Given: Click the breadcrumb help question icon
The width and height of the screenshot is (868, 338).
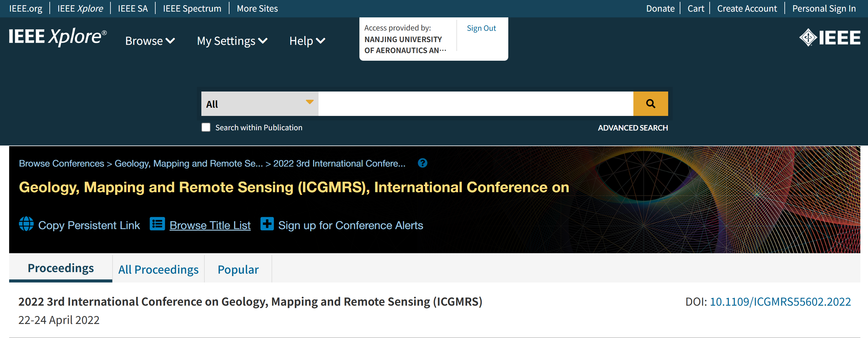Looking at the screenshot, I should [422, 163].
